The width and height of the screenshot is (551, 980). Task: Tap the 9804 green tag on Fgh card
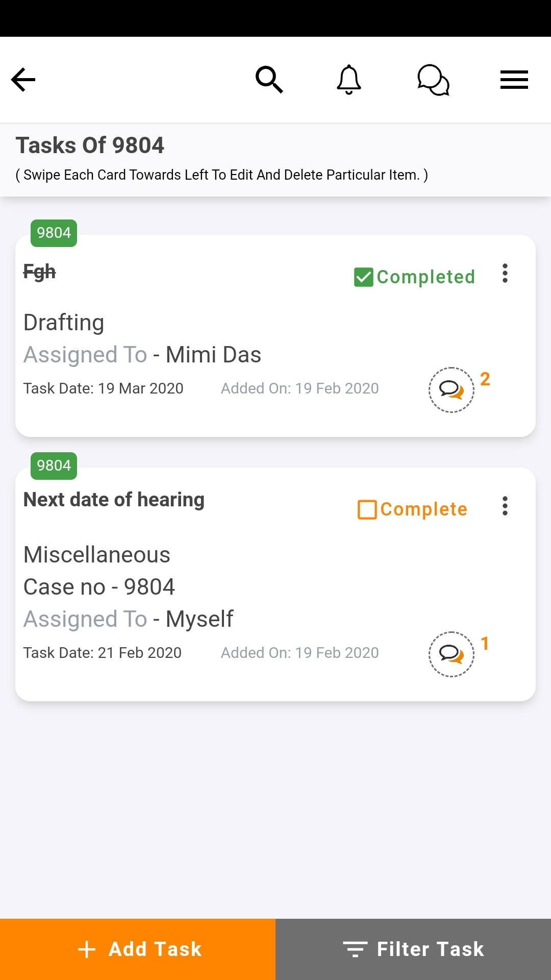54,233
